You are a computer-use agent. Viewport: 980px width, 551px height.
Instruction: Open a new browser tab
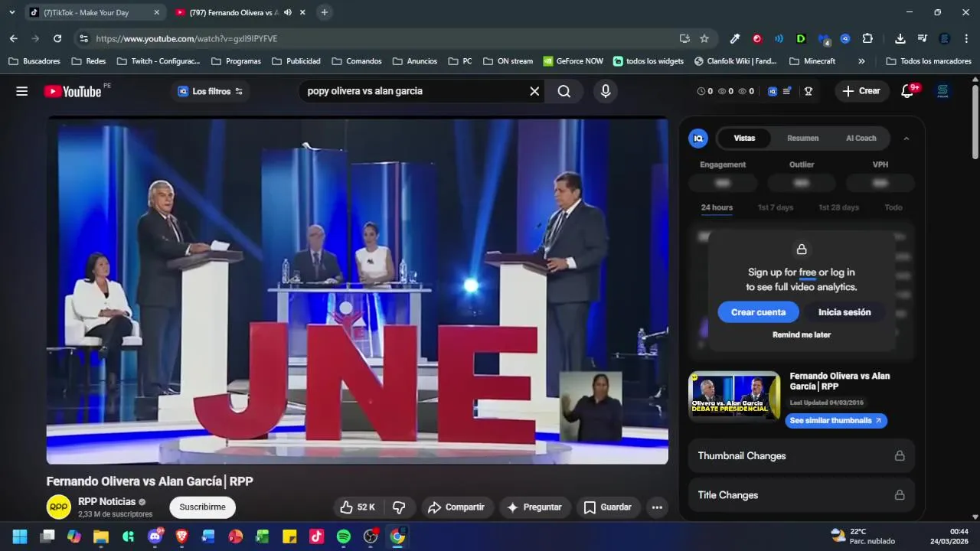[x=325, y=12]
